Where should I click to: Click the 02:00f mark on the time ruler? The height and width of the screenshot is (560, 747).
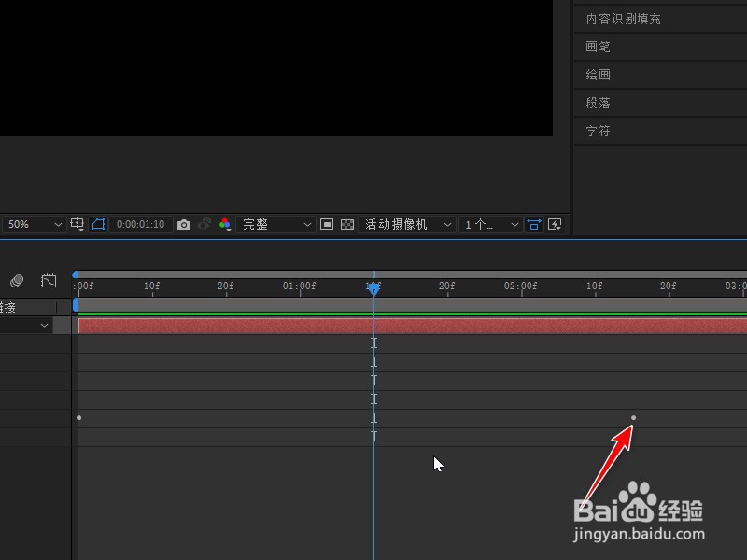tap(520, 287)
